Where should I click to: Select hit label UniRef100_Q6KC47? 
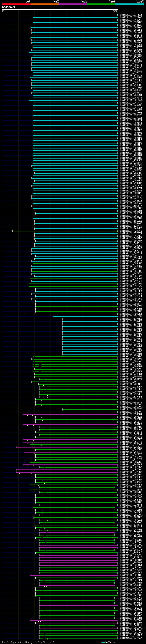131,53
